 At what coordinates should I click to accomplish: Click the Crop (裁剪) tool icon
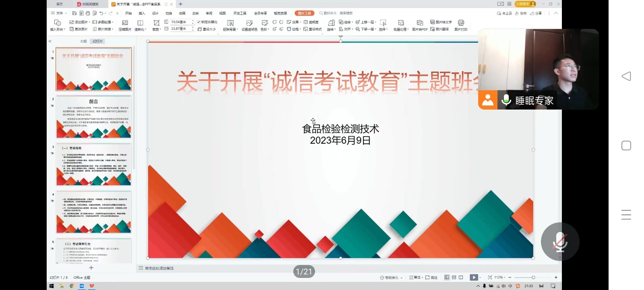(x=156, y=23)
